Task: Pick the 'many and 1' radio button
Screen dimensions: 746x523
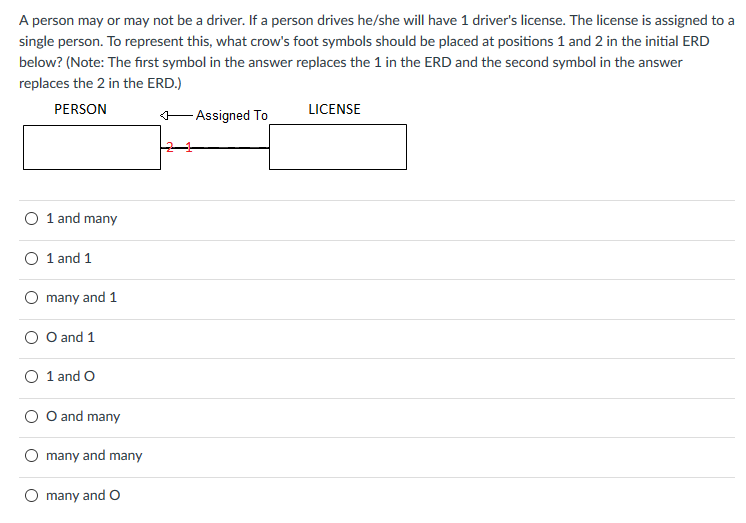Action: [x=31, y=297]
